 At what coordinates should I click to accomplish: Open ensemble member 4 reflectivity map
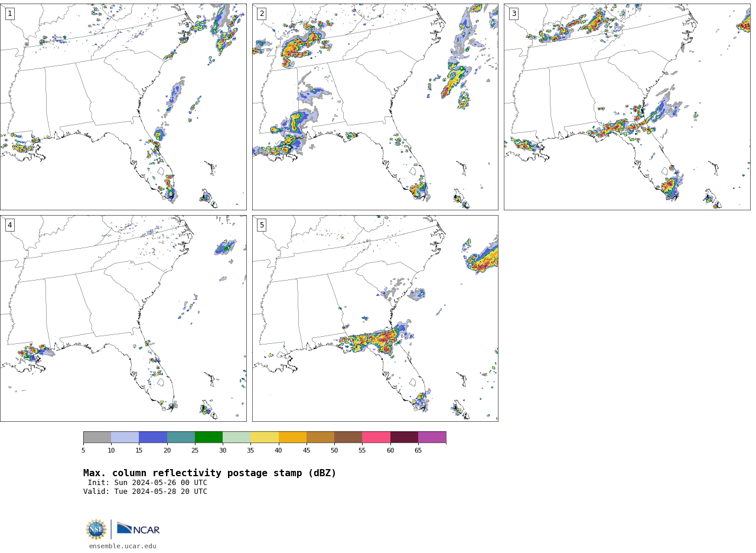(x=123, y=318)
